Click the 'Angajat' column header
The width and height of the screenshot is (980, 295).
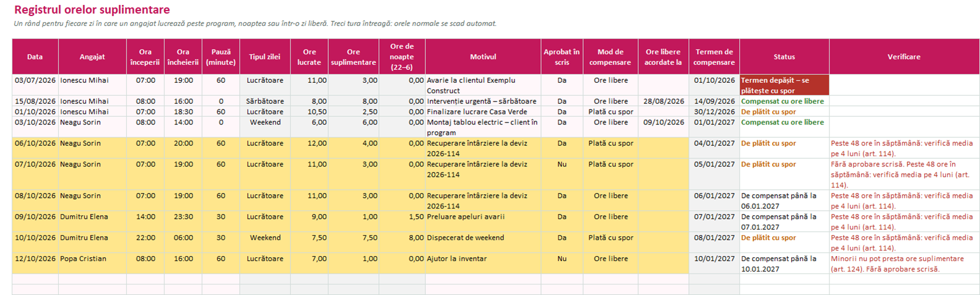(x=92, y=57)
